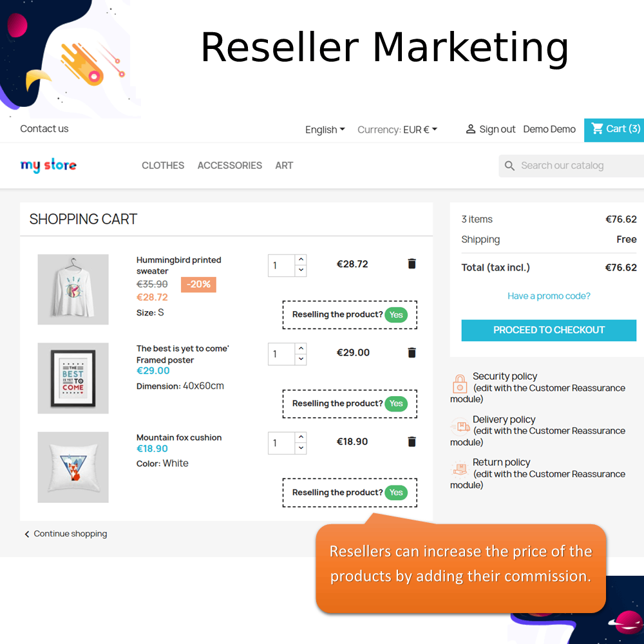This screenshot has width=644, height=644.
Task: Click the my store logo
Action: click(x=48, y=165)
